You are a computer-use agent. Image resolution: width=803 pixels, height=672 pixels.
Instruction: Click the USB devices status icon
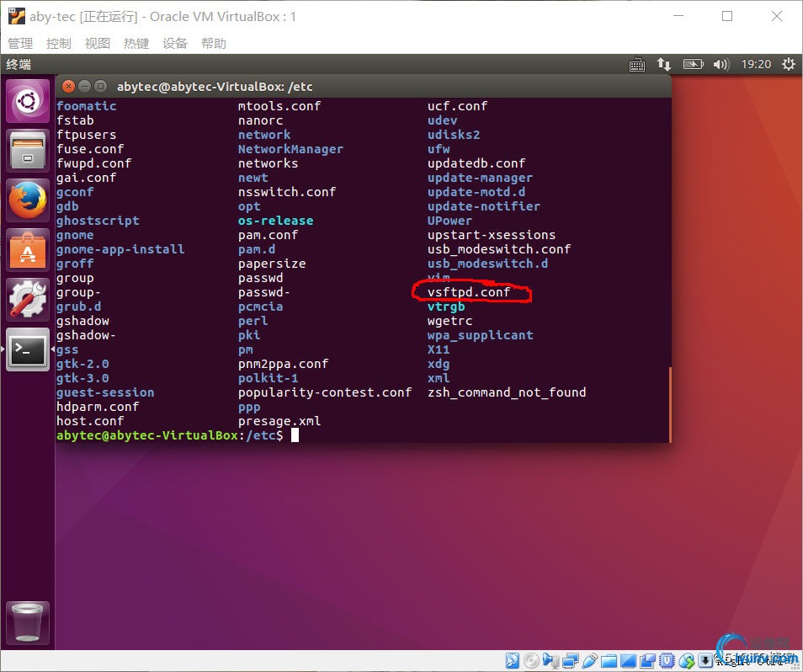[x=590, y=660]
